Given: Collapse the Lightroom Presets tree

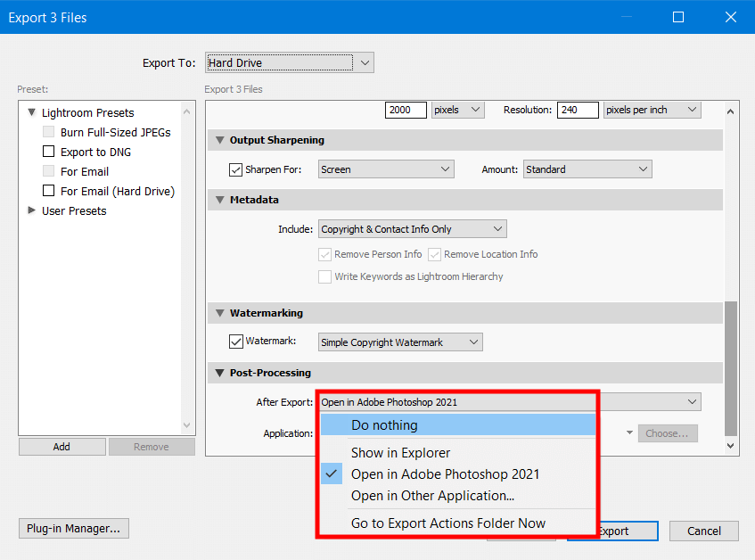Looking at the screenshot, I should [x=32, y=112].
